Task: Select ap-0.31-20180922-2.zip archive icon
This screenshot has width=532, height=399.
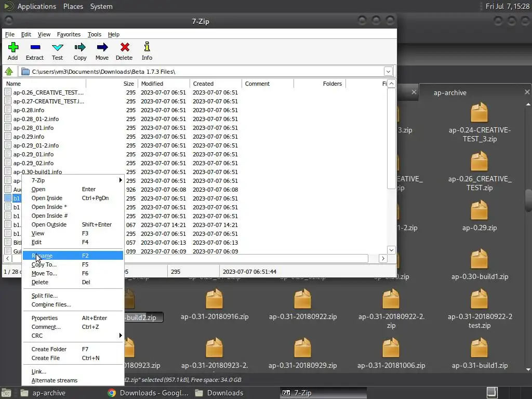Action: tap(391, 299)
